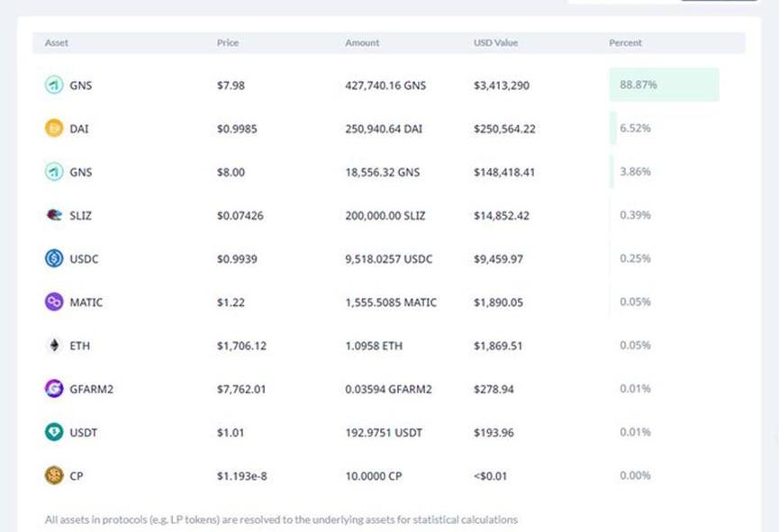
Task: Click the $0.9985 DAI price
Action: [237, 129]
